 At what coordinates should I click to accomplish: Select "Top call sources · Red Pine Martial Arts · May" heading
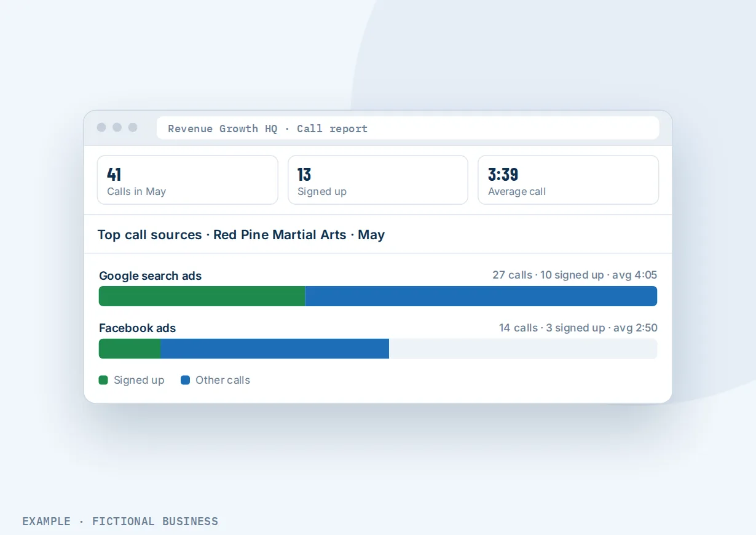tap(241, 235)
